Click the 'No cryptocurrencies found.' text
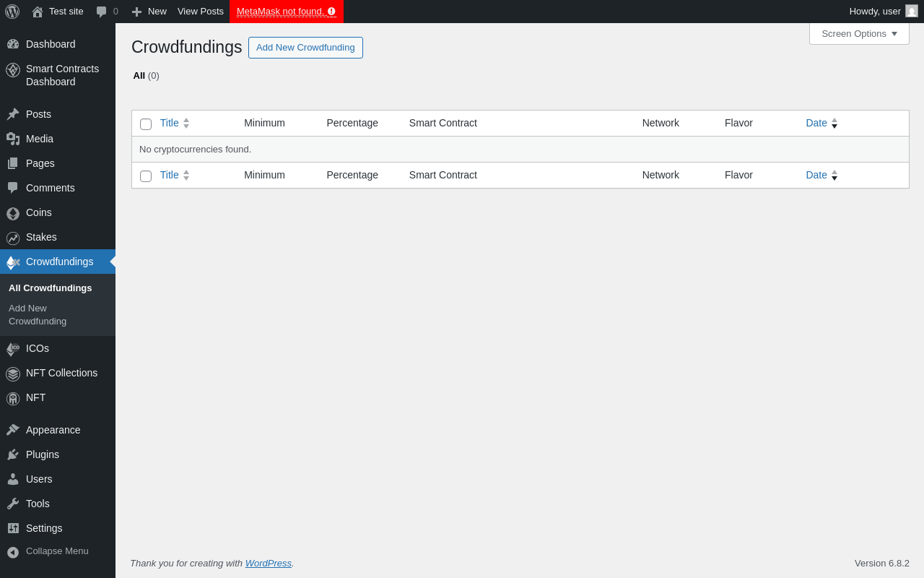 click(x=195, y=150)
